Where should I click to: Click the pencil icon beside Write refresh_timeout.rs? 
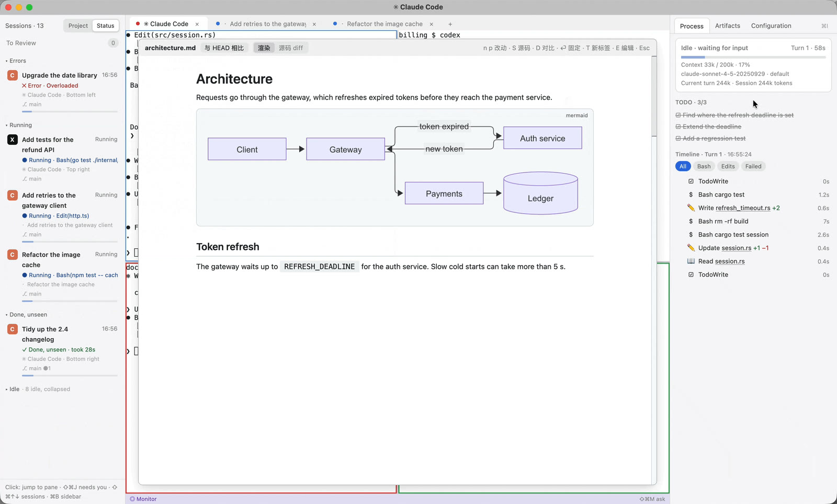pos(691,208)
